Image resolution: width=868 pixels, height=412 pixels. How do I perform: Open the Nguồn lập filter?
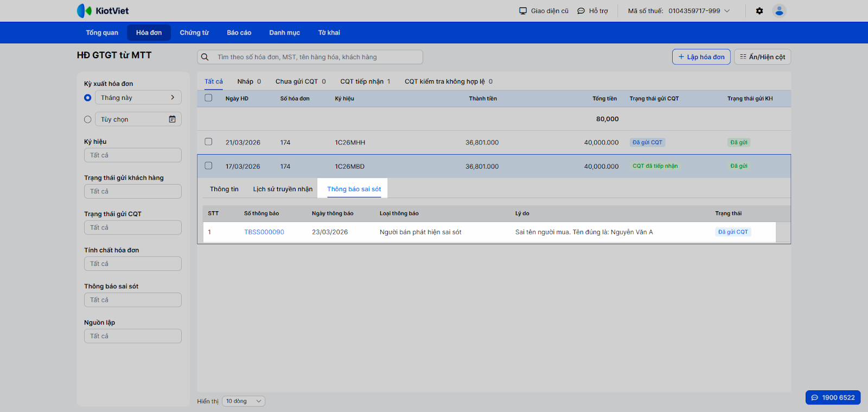tap(133, 336)
